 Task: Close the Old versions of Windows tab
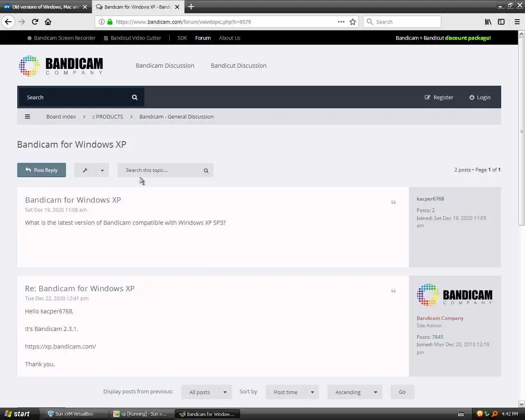pos(85,7)
